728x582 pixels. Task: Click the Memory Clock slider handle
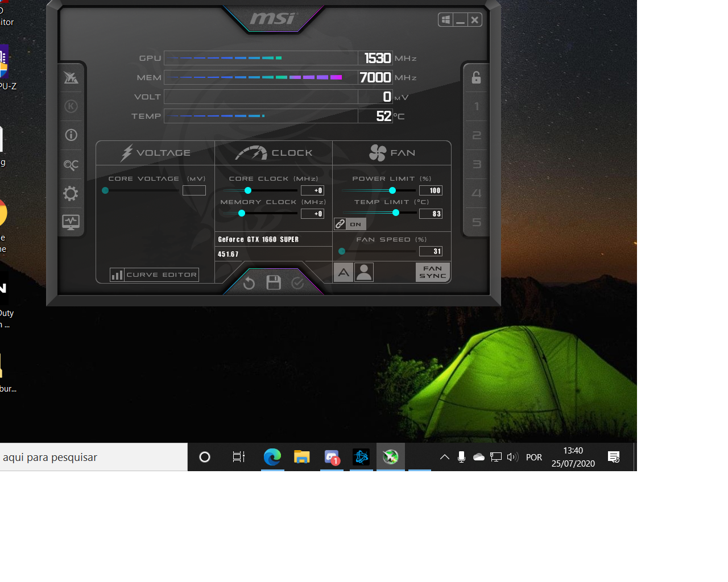click(242, 213)
